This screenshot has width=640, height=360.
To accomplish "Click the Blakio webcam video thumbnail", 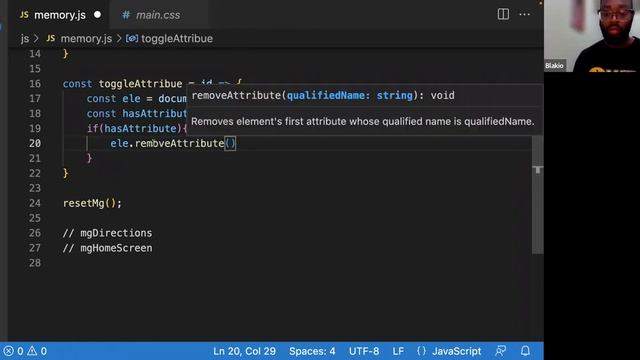I will pos(592,36).
